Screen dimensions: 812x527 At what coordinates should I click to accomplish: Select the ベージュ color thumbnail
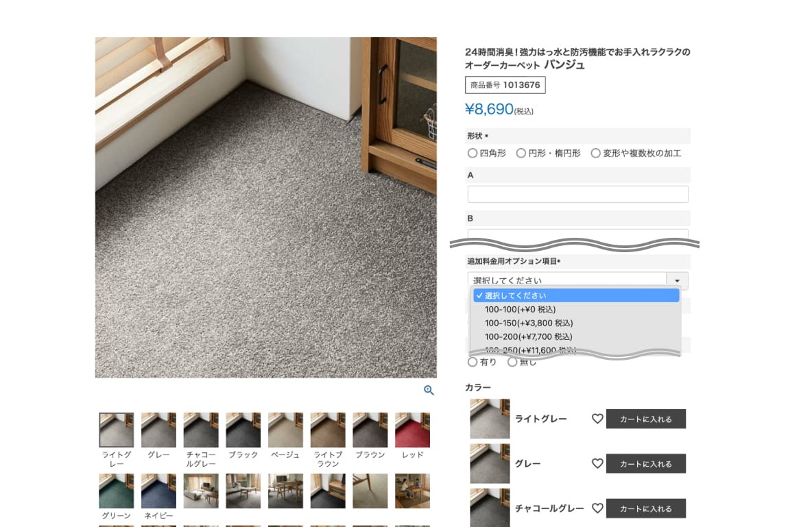click(x=285, y=430)
